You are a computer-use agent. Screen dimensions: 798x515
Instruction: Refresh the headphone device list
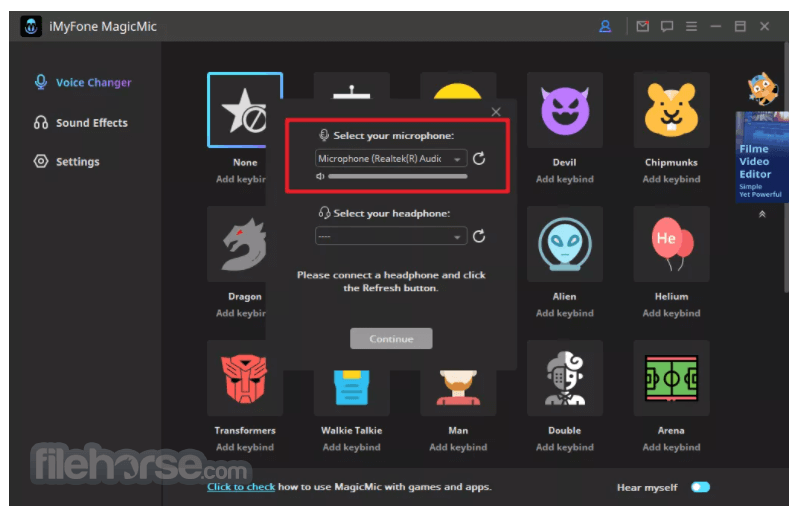(x=479, y=236)
